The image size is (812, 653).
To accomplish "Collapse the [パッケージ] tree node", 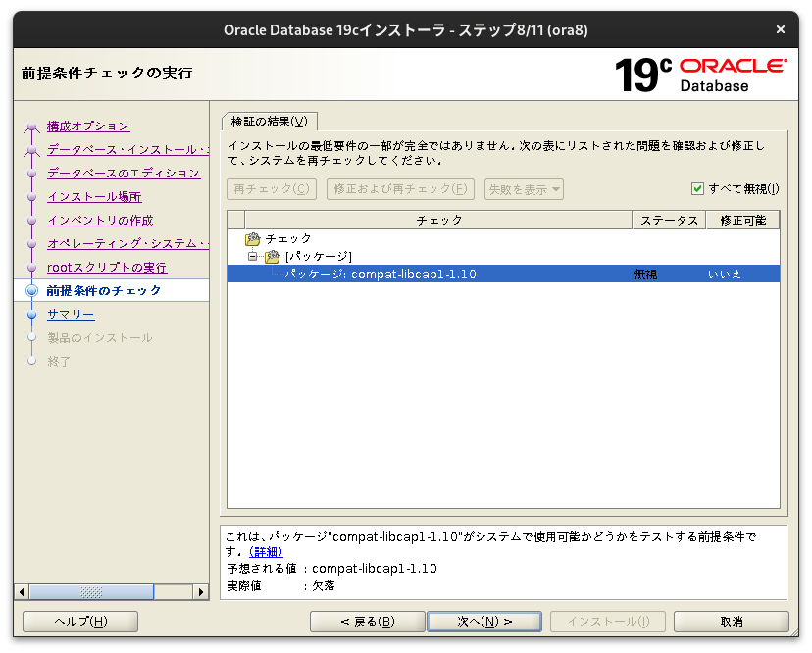I will tap(252, 256).
